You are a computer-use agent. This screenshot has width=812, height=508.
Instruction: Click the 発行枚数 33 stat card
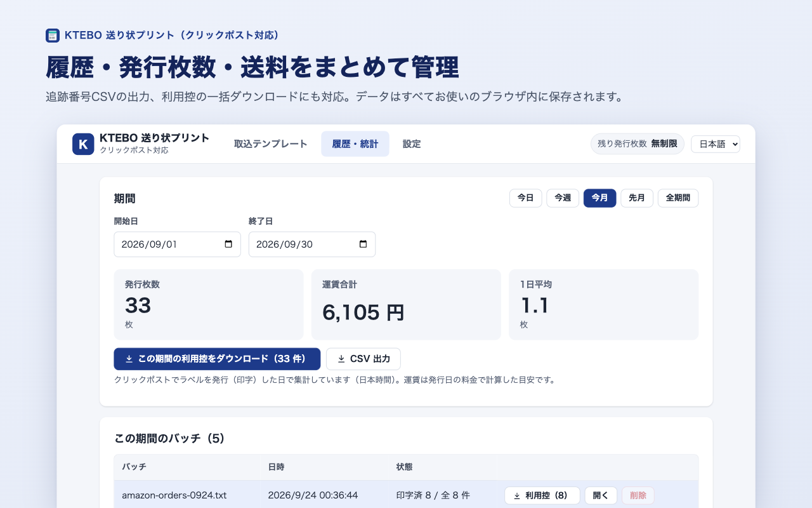click(209, 305)
